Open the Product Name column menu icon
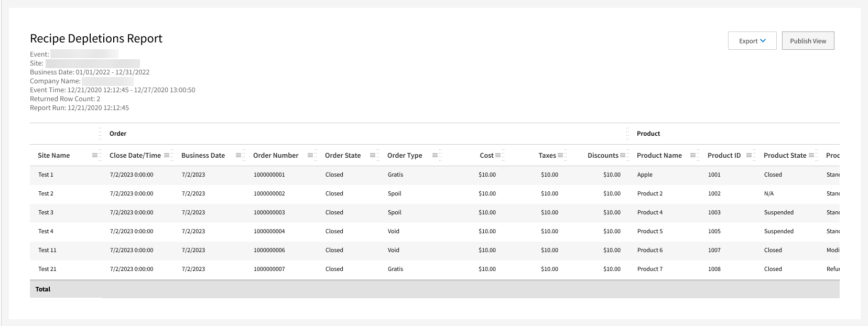Viewport: 868px width, 326px height. point(693,155)
